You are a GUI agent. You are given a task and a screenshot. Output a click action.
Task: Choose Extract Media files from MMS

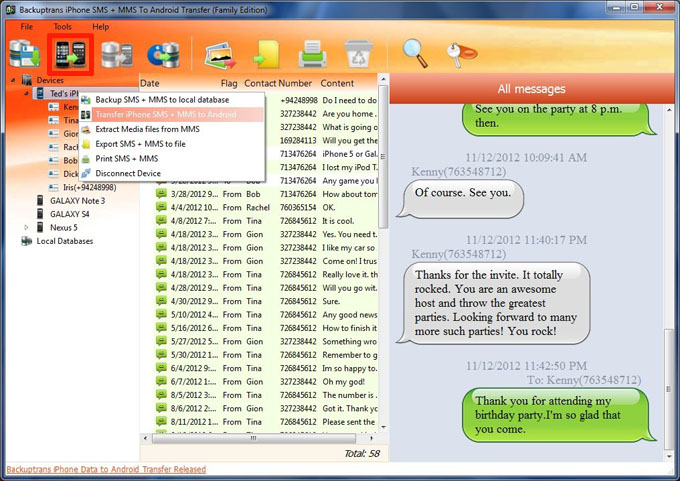tap(172, 129)
